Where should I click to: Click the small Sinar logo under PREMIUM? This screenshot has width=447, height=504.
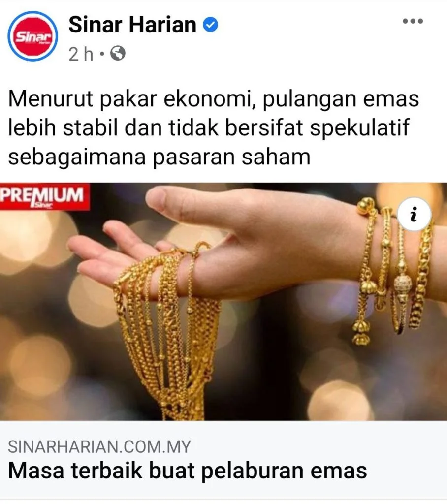point(41,205)
